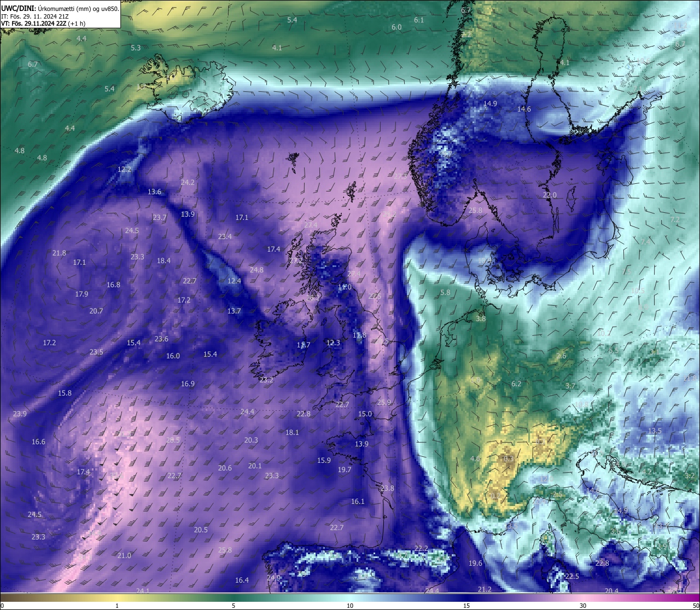Click the 16.9 map value
The height and width of the screenshot is (610, 700).
click(x=188, y=384)
